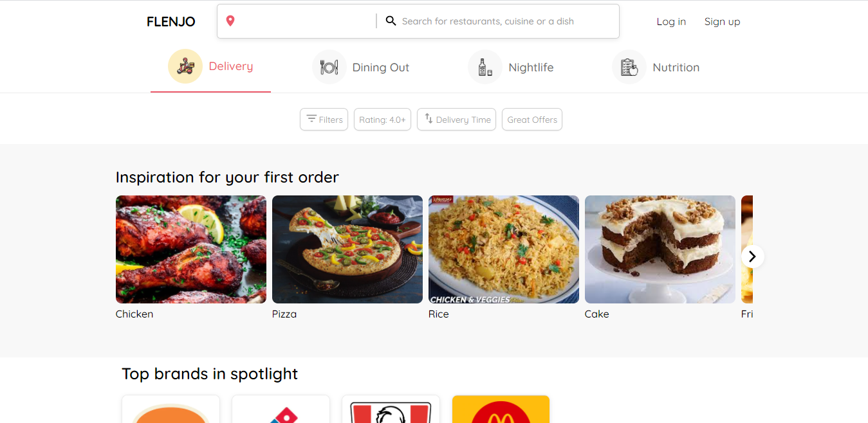Click the KFC brand logo
The image size is (868, 423).
(391, 410)
